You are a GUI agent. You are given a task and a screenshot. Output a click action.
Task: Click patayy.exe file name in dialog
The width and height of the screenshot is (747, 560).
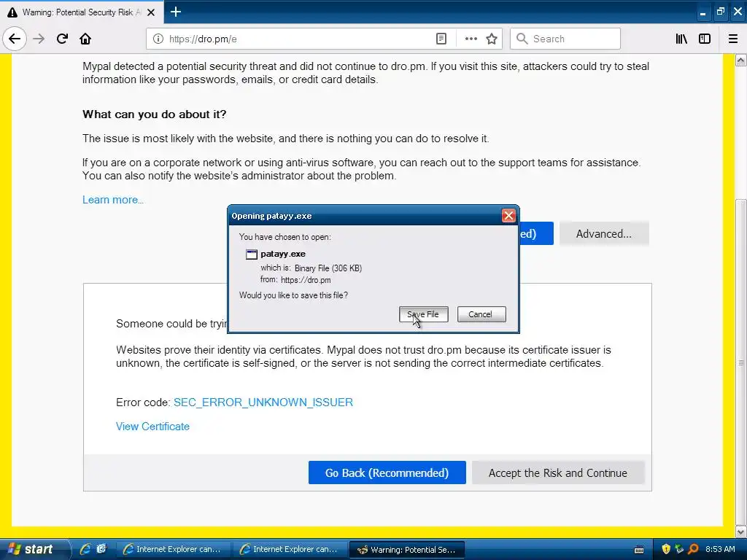283,254
